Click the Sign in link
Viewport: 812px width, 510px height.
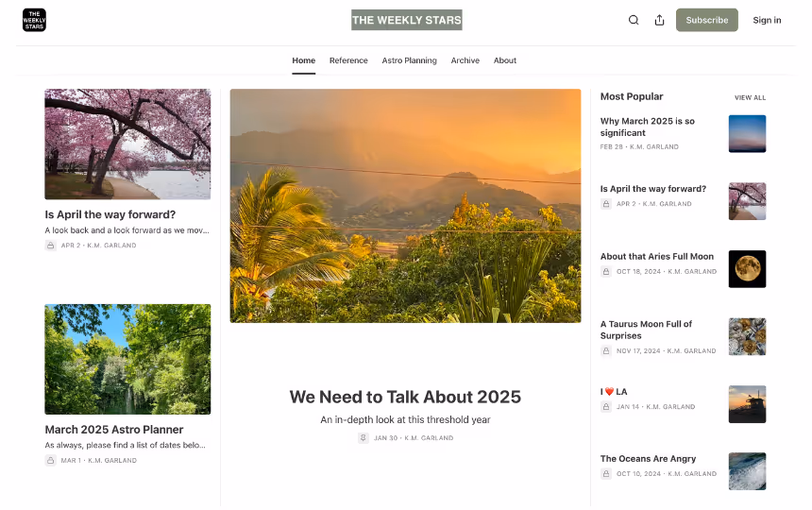coord(767,20)
